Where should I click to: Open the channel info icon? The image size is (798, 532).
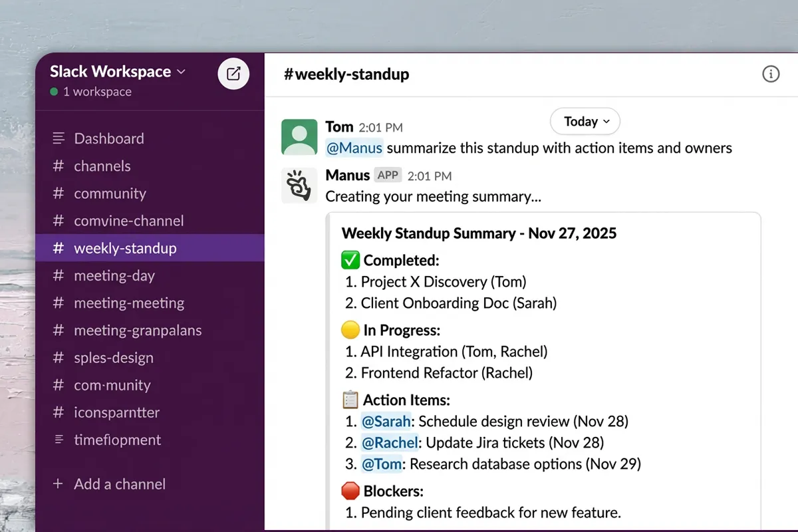coord(771,74)
